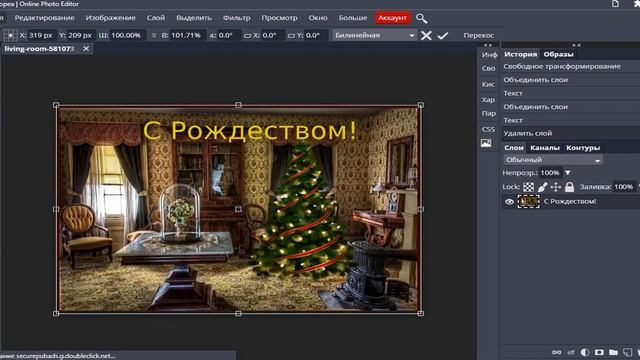The width and height of the screenshot is (640, 360).
Task: Add a raster mask icon
Action: [599, 352]
